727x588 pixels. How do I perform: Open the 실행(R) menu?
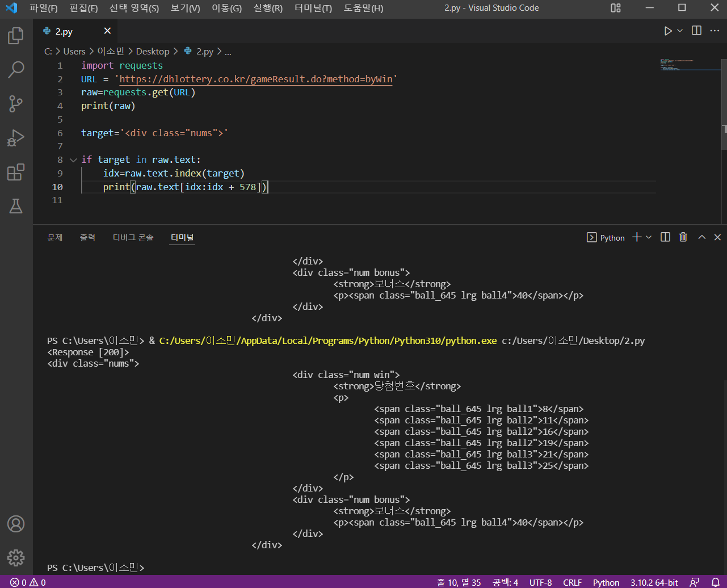(268, 8)
